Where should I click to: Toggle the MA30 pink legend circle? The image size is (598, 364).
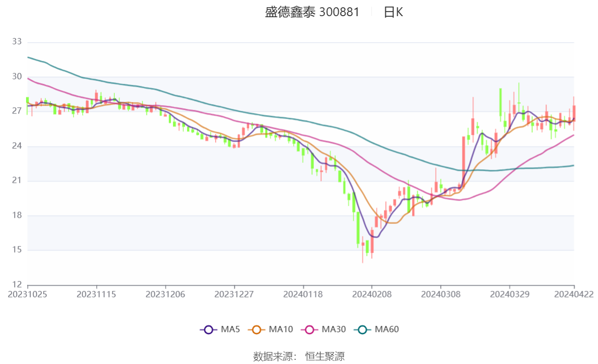[x=309, y=330]
